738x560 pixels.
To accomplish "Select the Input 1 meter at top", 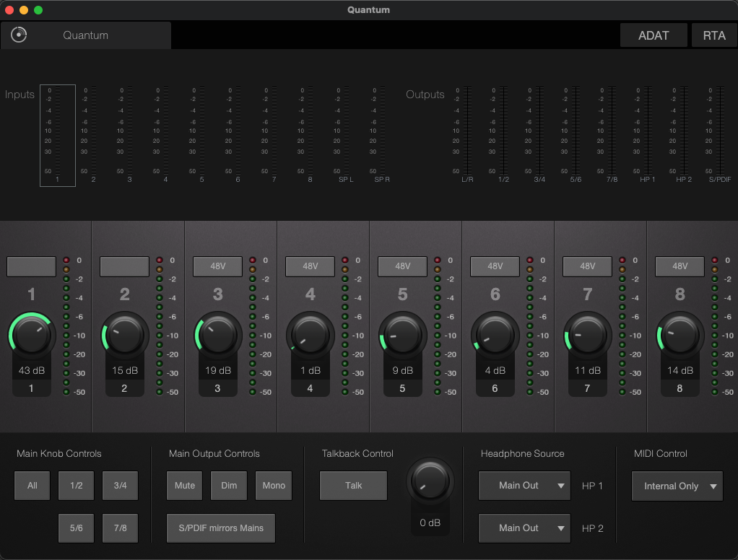I will 58,136.
